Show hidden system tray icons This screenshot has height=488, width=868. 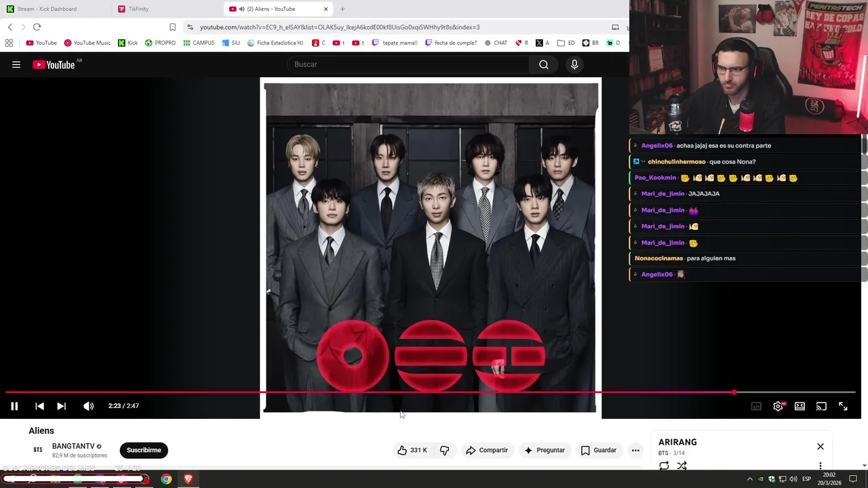[749, 479]
